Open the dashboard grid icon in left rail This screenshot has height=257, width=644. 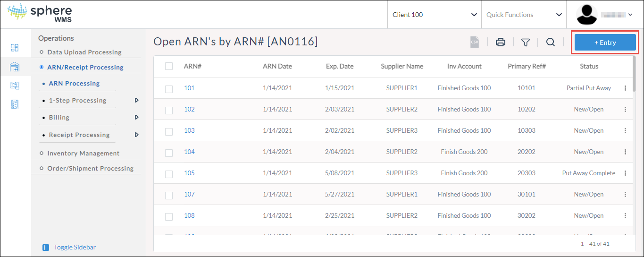[x=15, y=48]
